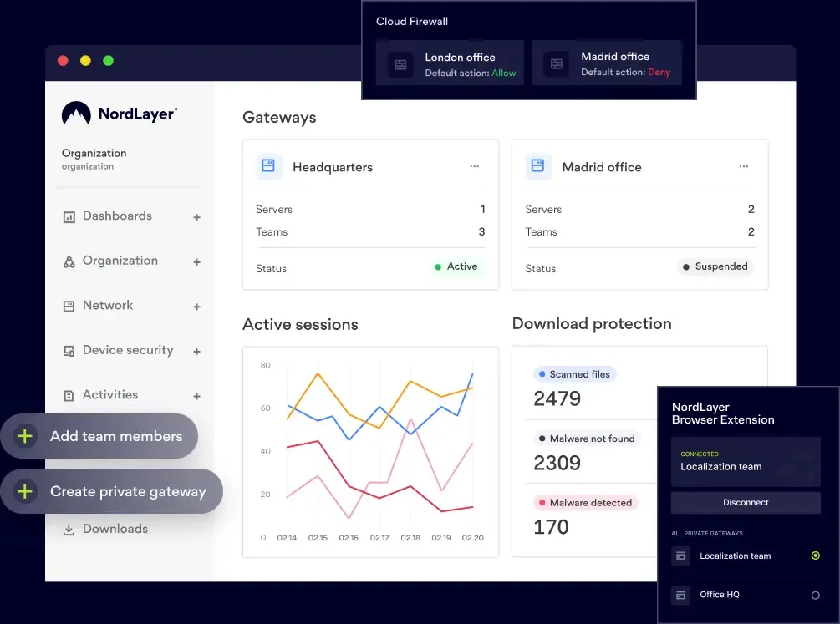Click the Scanned files legend chip
The height and width of the screenshot is (624, 840).
click(x=574, y=374)
